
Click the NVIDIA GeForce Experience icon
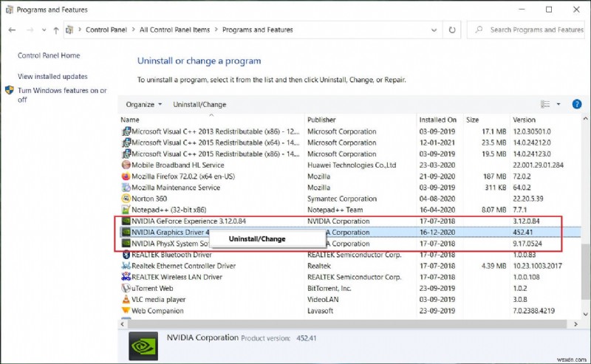(x=126, y=222)
